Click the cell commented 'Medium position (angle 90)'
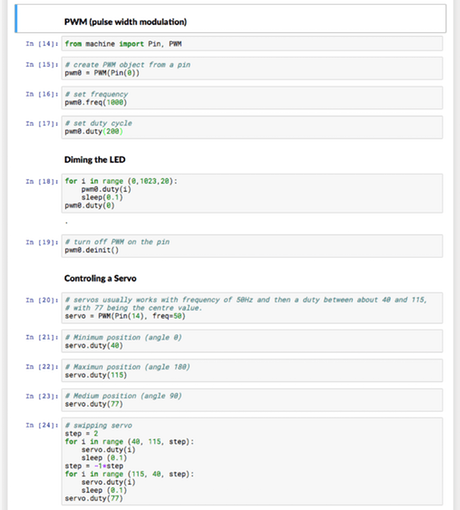Image resolution: width=460 pixels, height=510 pixels. coord(252,400)
